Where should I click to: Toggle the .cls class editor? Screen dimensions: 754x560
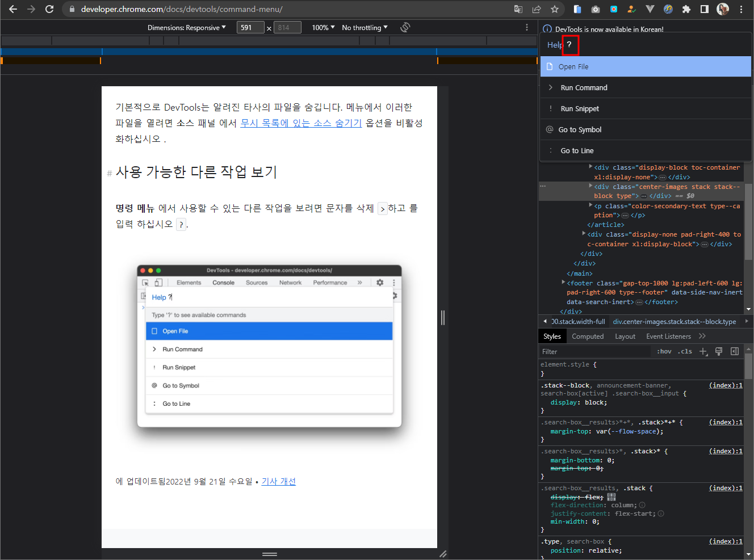(685, 352)
